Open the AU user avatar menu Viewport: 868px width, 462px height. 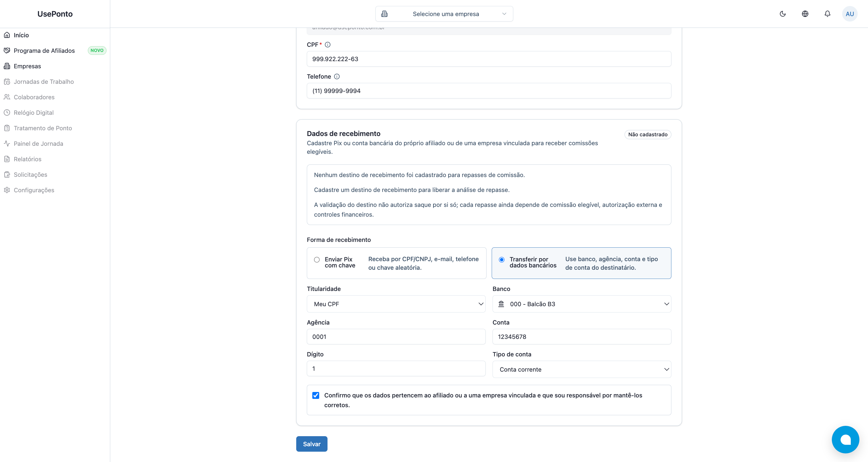[x=850, y=14]
